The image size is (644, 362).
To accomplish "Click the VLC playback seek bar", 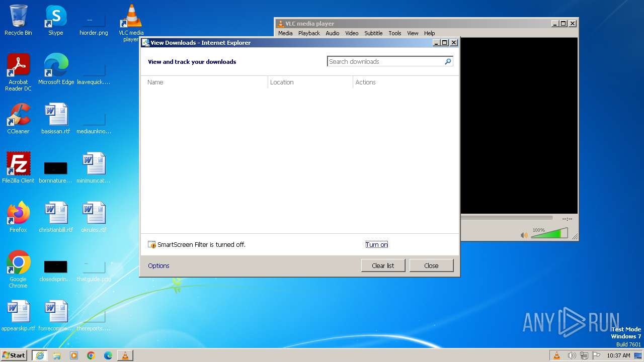I will pos(507,218).
